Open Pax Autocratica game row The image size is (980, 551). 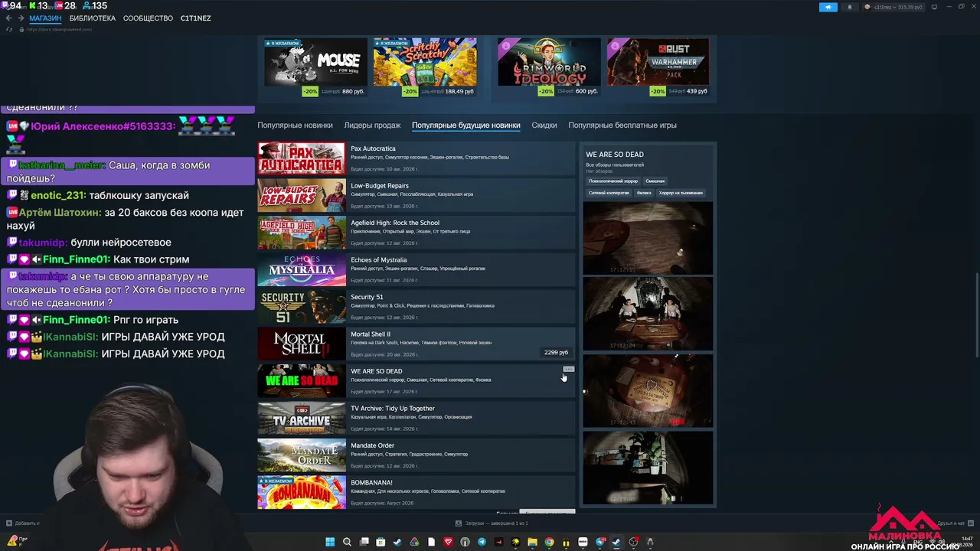[416, 158]
